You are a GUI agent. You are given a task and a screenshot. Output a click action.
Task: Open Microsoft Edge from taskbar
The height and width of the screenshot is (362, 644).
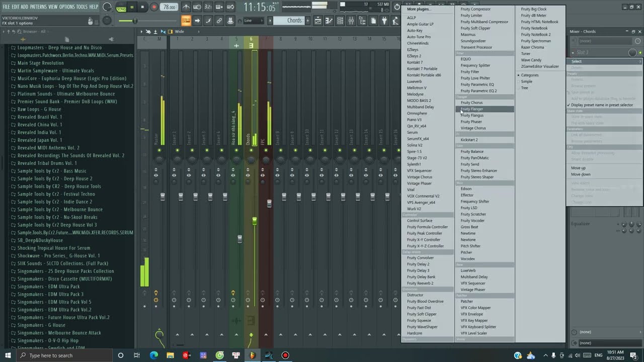click(154, 355)
